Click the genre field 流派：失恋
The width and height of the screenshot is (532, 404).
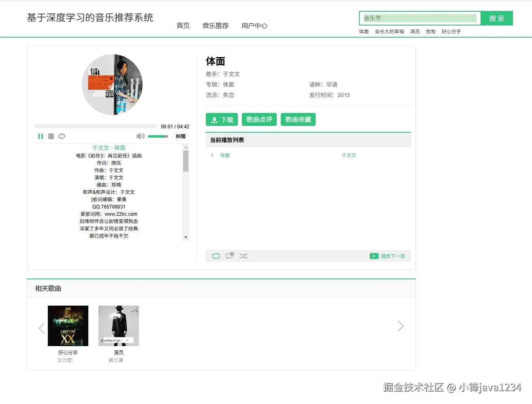coord(220,95)
